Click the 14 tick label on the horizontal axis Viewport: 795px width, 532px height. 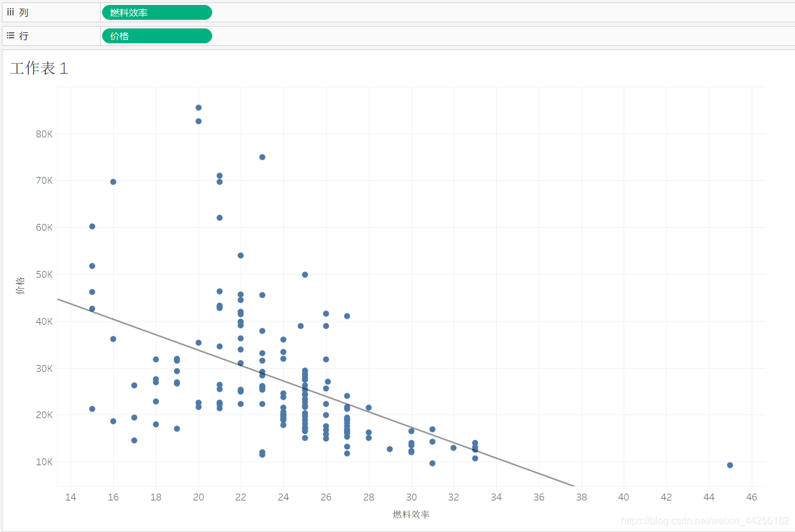tap(71, 497)
